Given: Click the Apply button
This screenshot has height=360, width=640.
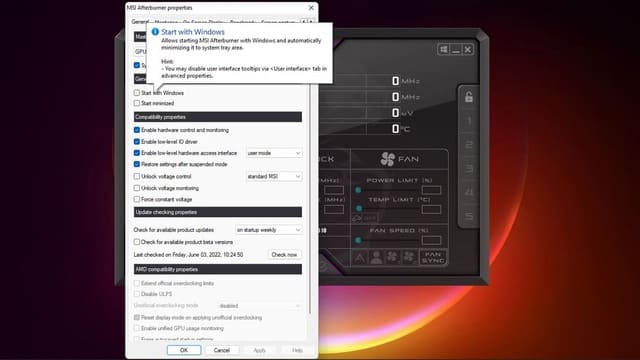Looking at the screenshot, I should [260, 350].
